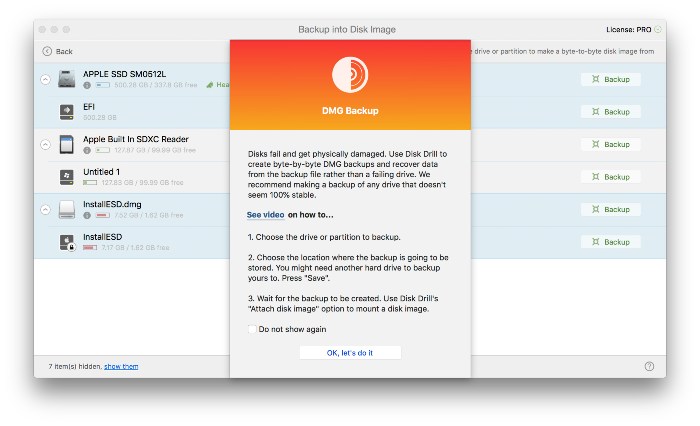Image resolution: width=700 pixels, height=426 pixels.
Task: Click the License PRO status icon
Action: (x=658, y=29)
